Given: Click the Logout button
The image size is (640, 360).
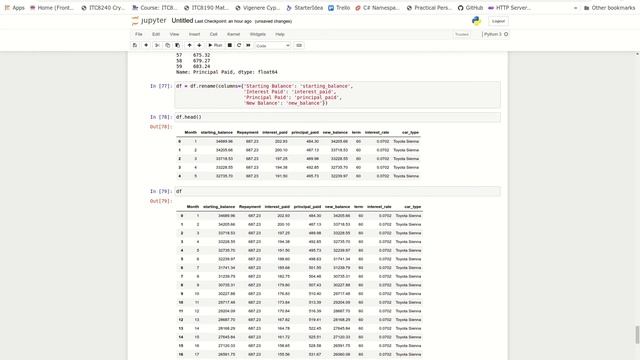Looking at the screenshot, I should [498, 21].
